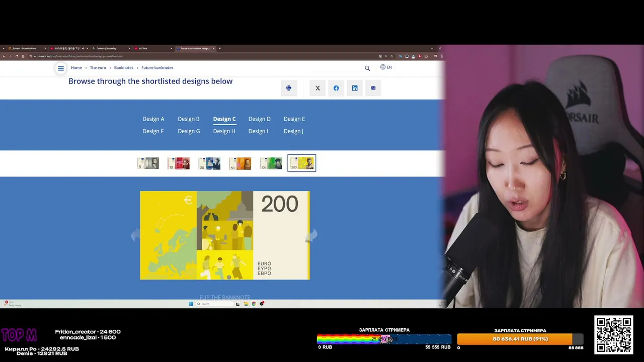Viewport: 644px width, 362px height.
Task: Switch to Design H tab
Action: pyautogui.click(x=224, y=131)
